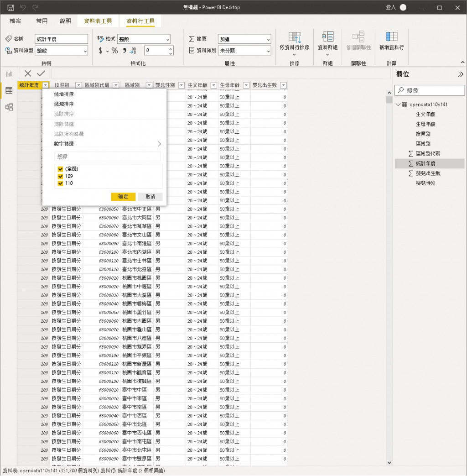Screen dimensions: 467x476
Task: Apply percent format icon
Action: (115, 50)
